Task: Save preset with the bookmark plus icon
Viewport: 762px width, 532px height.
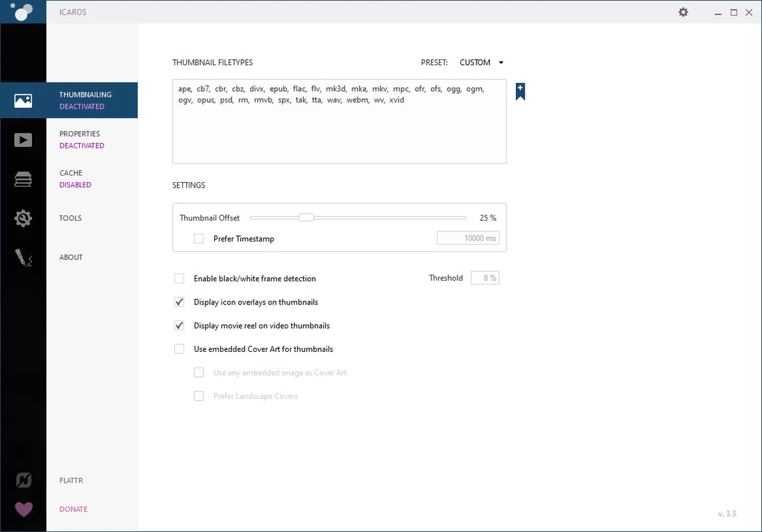Action: point(520,92)
